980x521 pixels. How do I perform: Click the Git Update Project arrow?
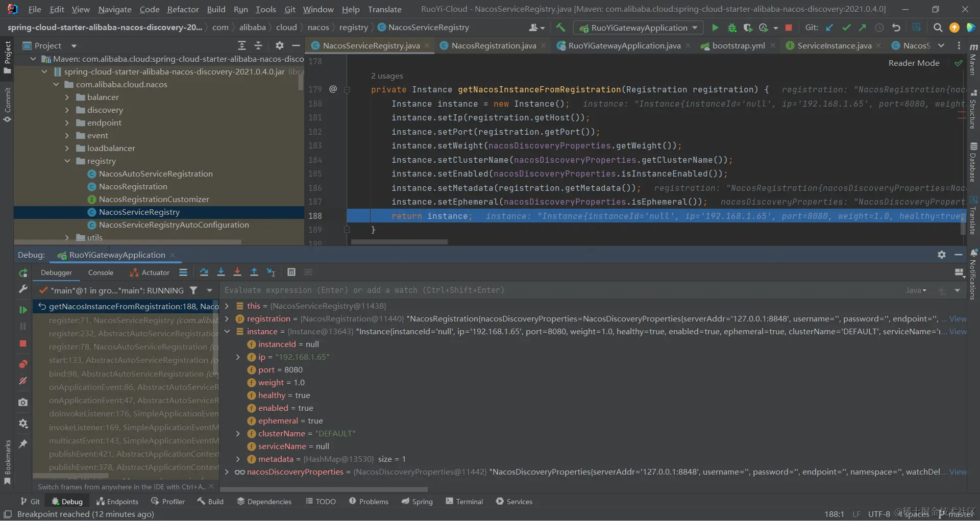click(829, 28)
